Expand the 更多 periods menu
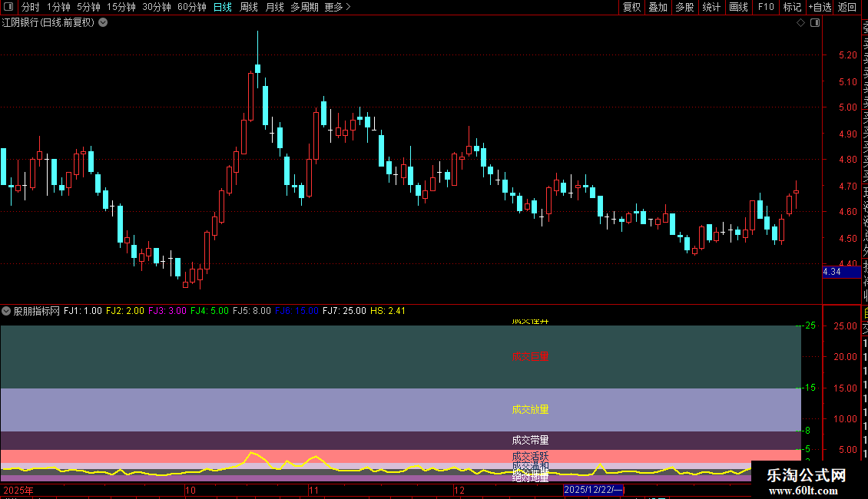Viewport: 868px width, 499px height. [338, 7]
